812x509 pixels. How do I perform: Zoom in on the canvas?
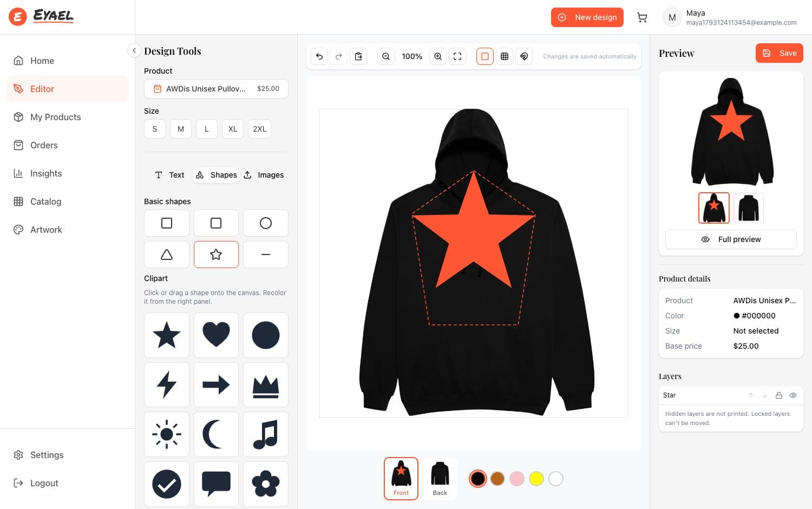[x=438, y=56]
